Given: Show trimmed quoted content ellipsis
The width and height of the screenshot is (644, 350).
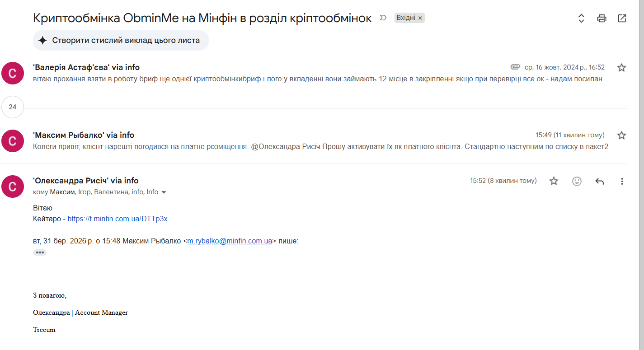Looking at the screenshot, I should 40,252.
